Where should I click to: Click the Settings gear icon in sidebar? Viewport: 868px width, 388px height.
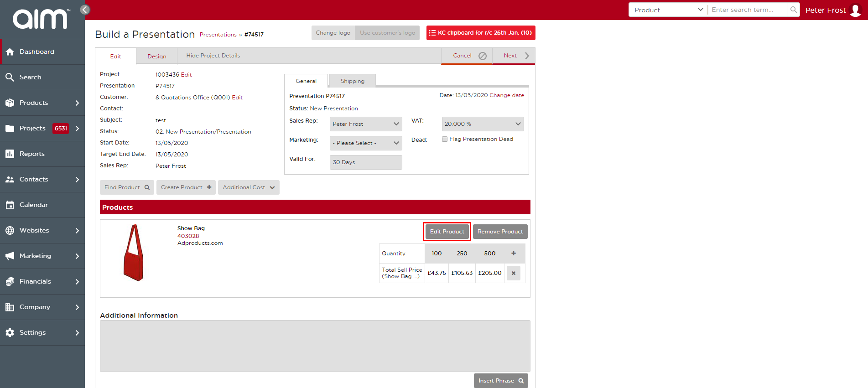(10, 333)
